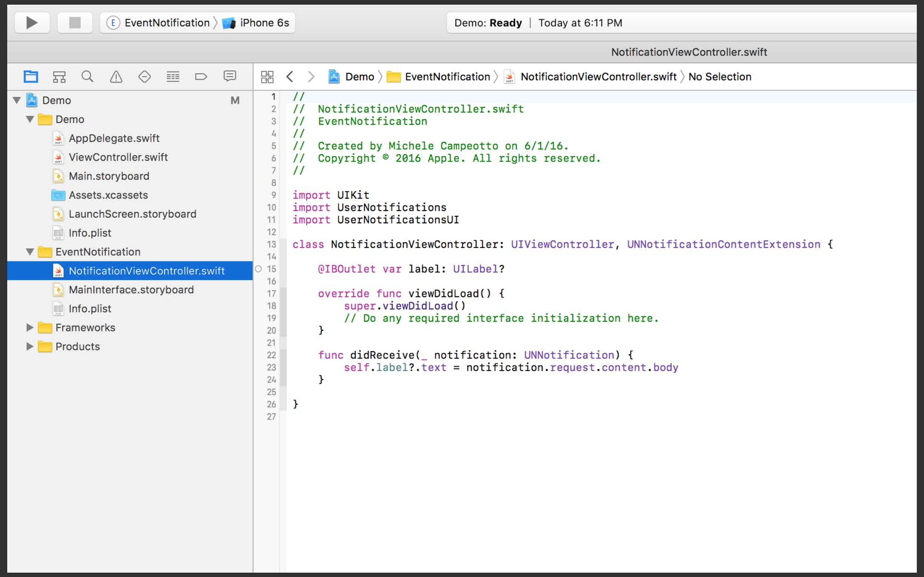Collapse the EventNotification group folder
924x577 pixels.
(30, 252)
